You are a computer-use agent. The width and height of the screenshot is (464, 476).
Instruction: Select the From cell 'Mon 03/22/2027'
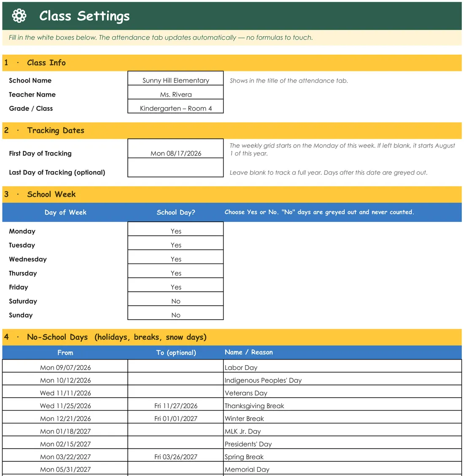coord(65,455)
